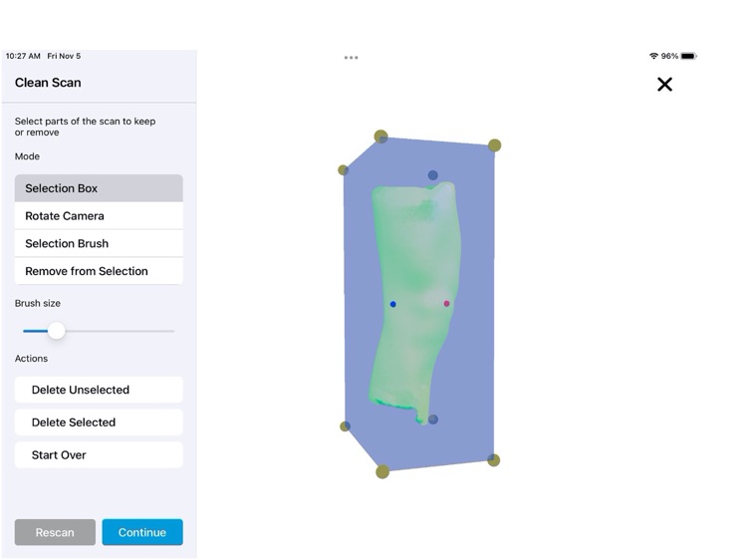Click the Brush size slider thumb
The height and width of the screenshot is (560, 747).
click(x=56, y=330)
